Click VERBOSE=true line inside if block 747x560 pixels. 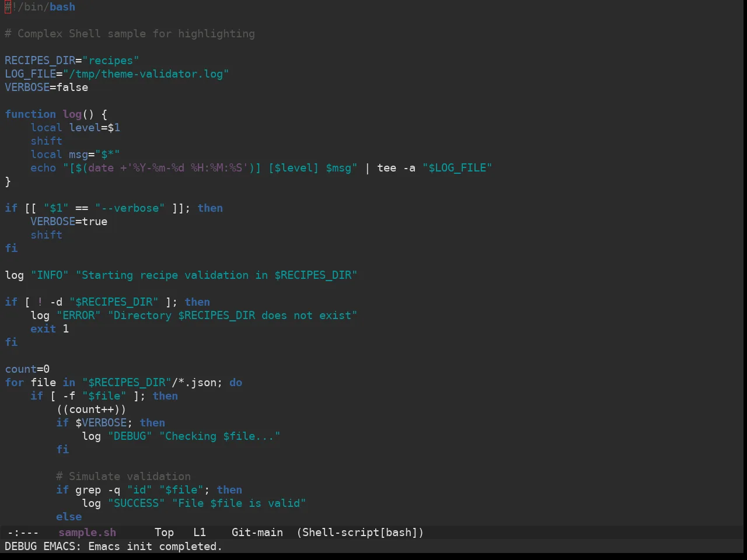69,222
